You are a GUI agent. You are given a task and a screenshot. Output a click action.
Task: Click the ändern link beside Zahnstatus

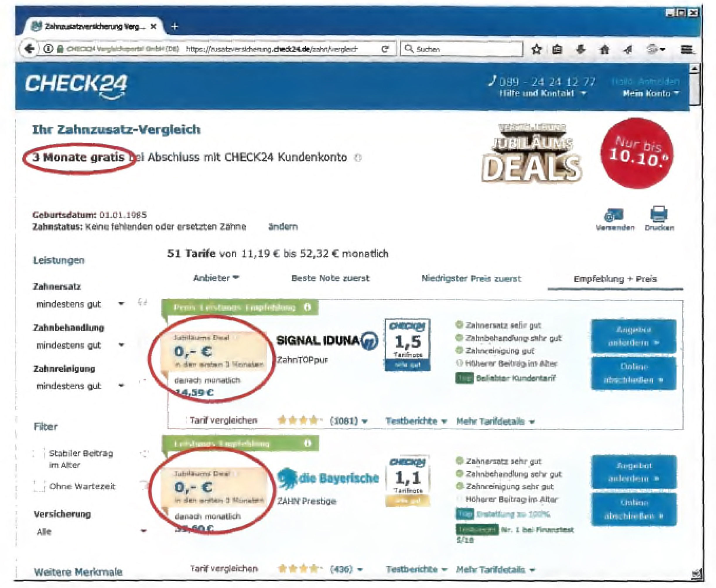(283, 227)
